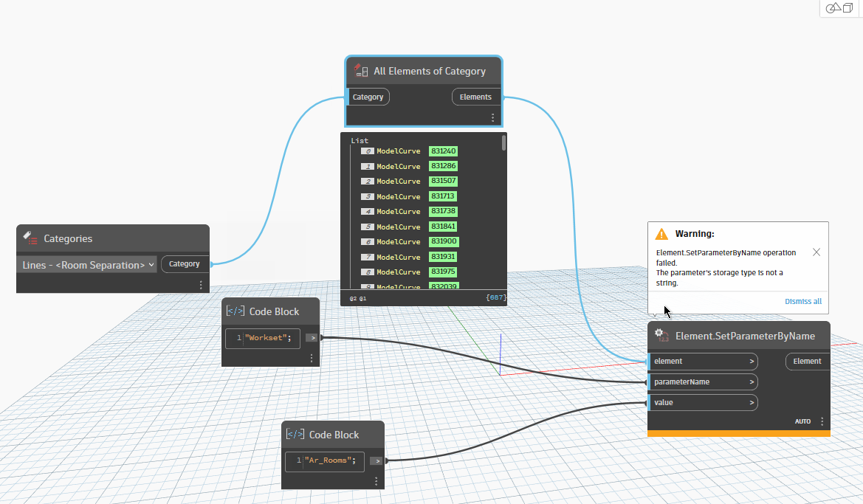
Task: Click the output arrow on the Workset Code Block
Action: click(x=312, y=337)
